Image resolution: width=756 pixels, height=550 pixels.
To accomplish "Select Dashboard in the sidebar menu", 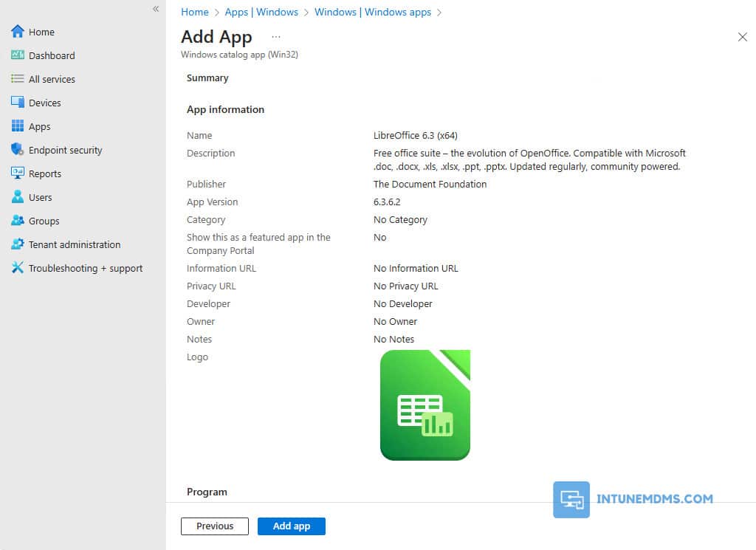I will pos(52,55).
